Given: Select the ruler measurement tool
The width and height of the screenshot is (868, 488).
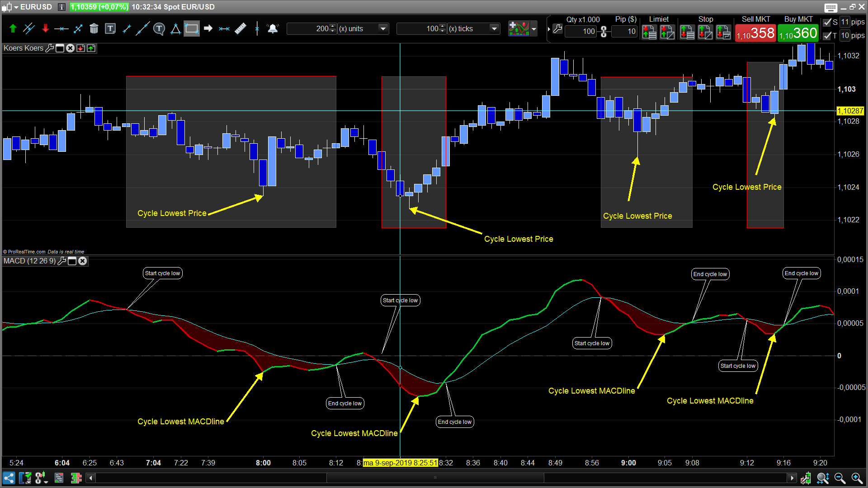Looking at the screenshot, I should tap(241, 29).
